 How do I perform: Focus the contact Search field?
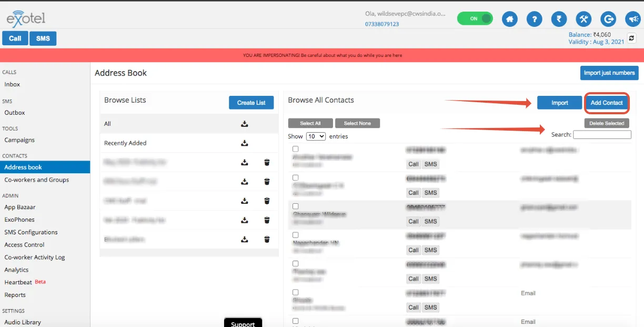point(602,135)
